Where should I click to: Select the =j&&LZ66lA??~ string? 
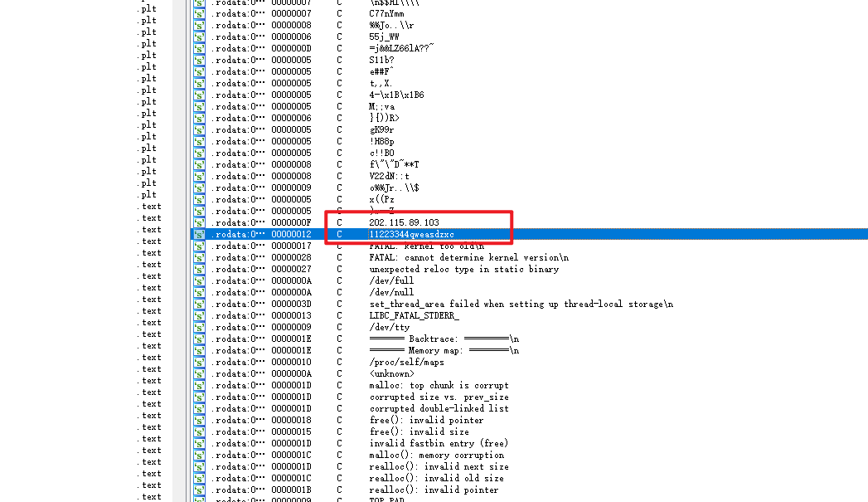401,48
